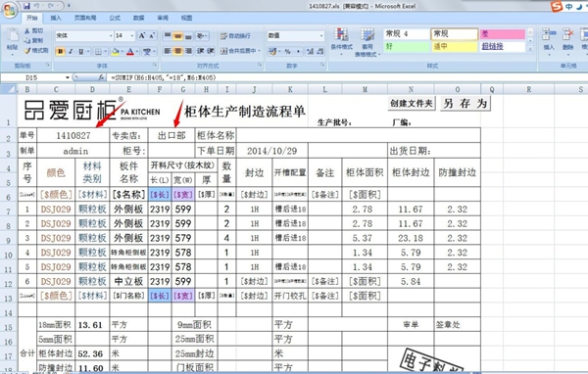Viewport: 588px width, 374px height.
Task: Toggle Wrap Text (自动换行)
Action: coord(235,36)
